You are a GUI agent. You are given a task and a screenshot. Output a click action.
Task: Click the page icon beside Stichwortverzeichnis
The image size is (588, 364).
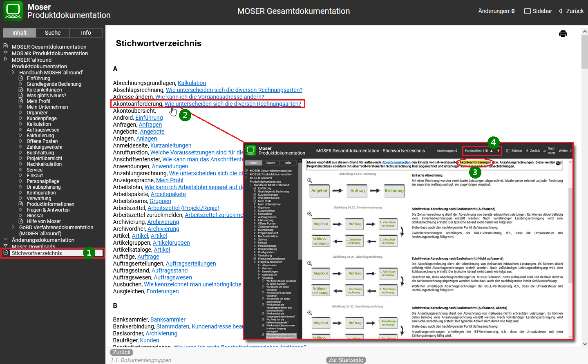click(5, 252)
